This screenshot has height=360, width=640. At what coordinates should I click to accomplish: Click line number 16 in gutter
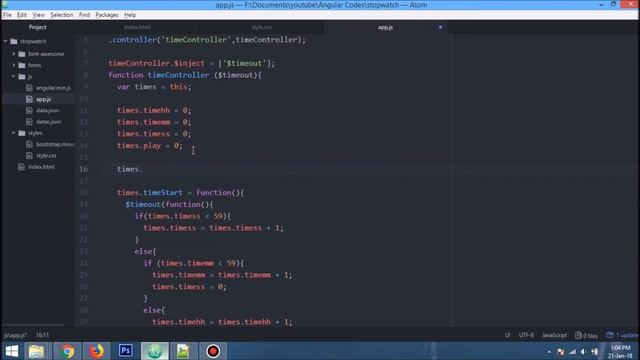[84, 169]
